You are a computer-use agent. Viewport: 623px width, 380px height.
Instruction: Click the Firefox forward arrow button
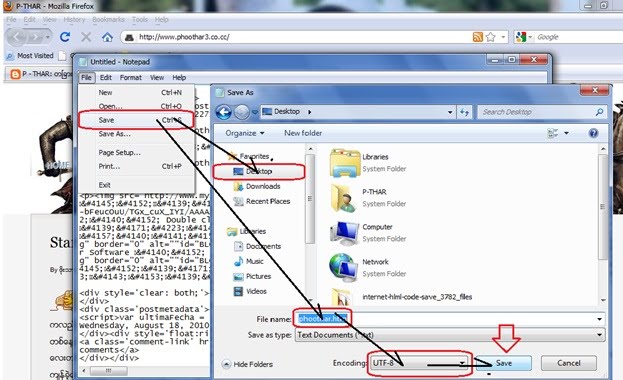(x=36, y=37)
